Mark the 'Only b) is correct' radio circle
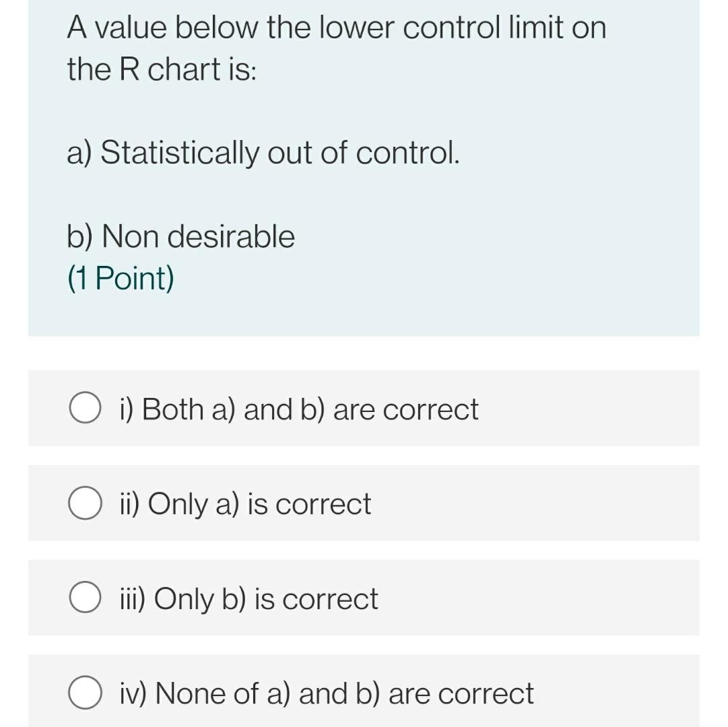728x727 pixels. click(x=85, y=598)
